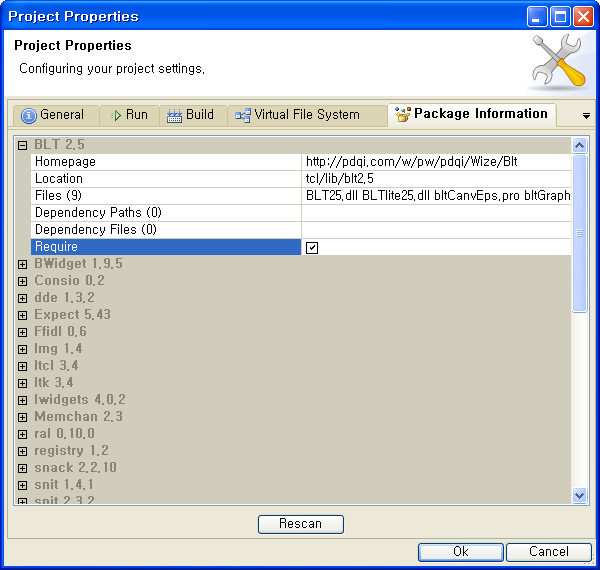Select the Homepage URL value field
The height and width of the screenshot is (570, 600).
click(437, 162)
